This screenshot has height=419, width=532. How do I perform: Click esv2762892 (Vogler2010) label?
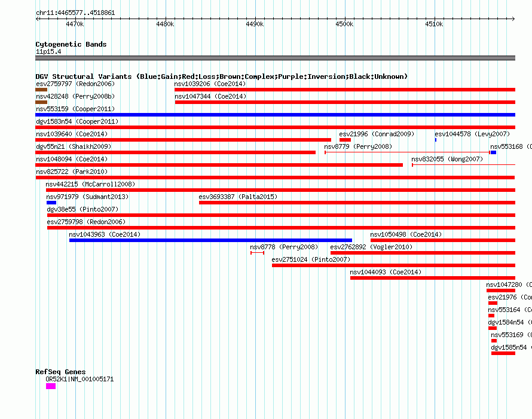coord(371,247)
